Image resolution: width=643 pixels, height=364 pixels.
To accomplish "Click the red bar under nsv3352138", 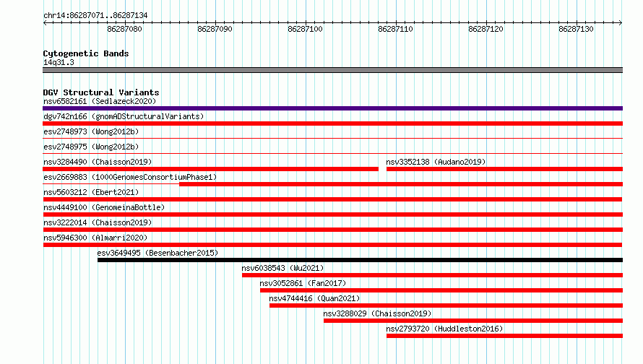I will pos(504,169).
